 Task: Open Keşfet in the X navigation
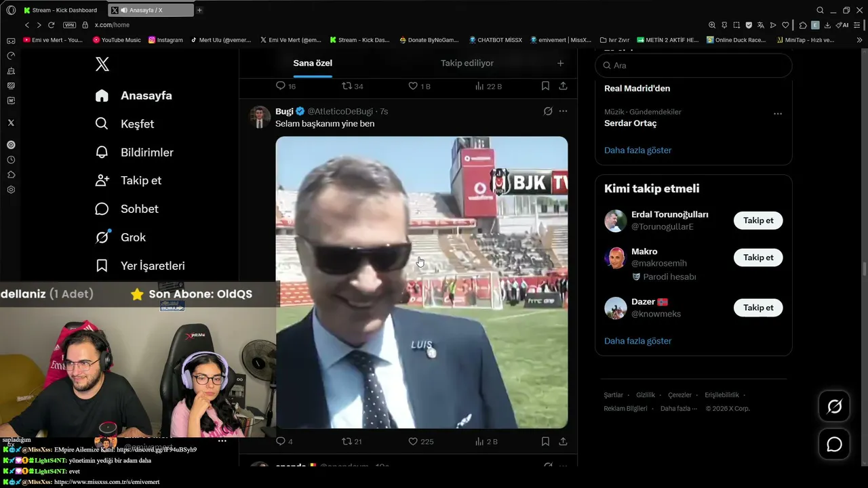(x=125, y=124)
